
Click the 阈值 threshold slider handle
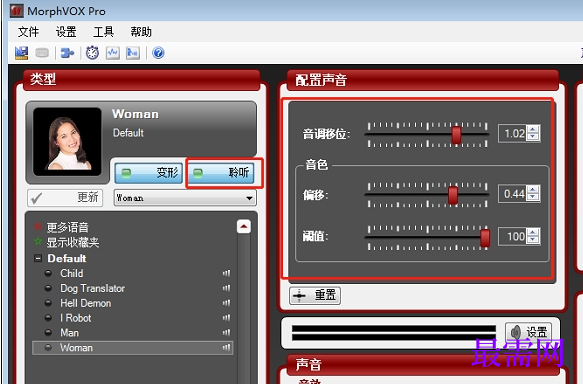pos(485,238)
